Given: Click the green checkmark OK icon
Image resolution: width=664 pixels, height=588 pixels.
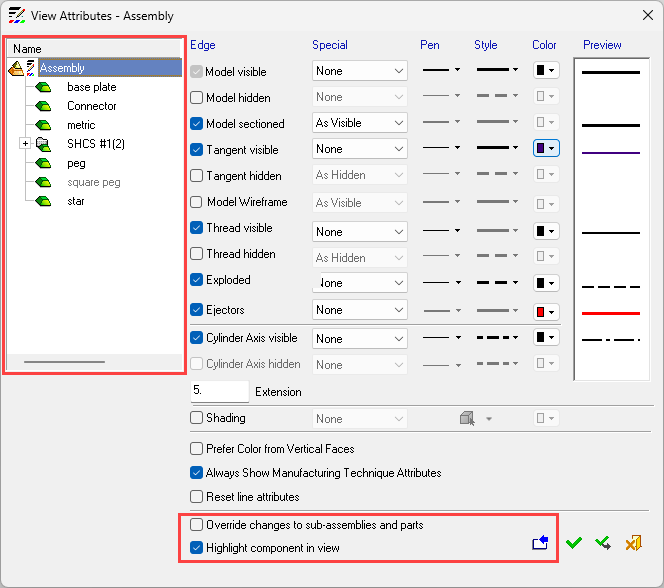Looking at the screenshot, I should coord(573,543).
